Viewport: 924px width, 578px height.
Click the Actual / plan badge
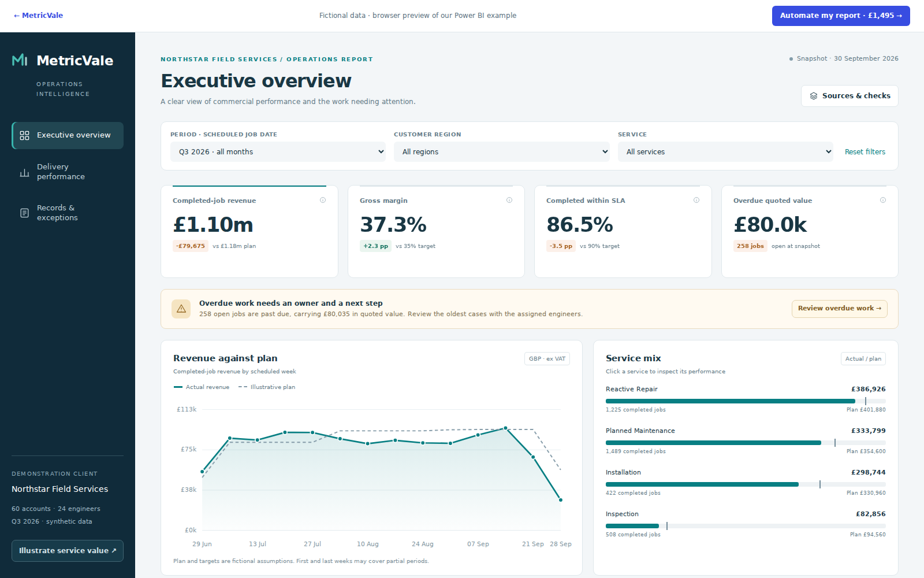coord(863,359)
